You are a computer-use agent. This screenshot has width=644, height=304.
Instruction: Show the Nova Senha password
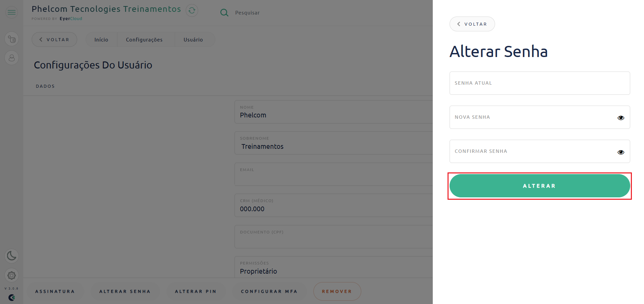pos(621,118)
